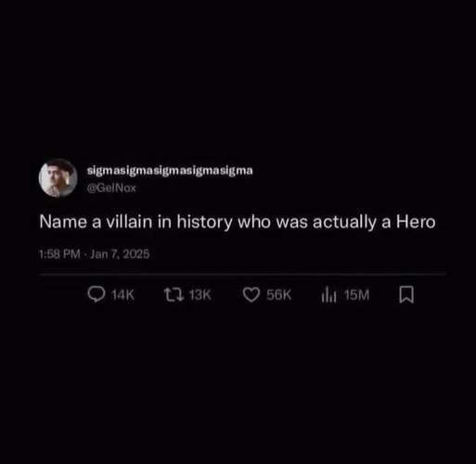This screenshot has height=464, width=476.
Task: Click the Jan 7, 2025 date
Action: [120, 254]
